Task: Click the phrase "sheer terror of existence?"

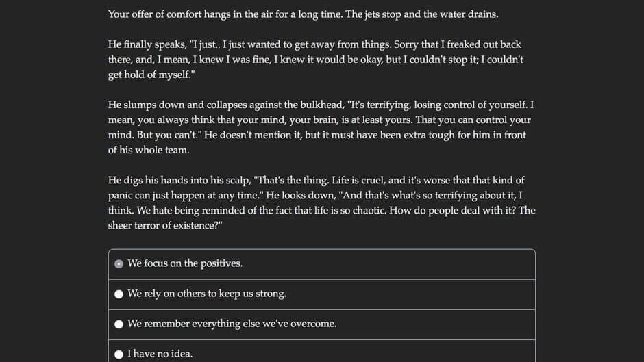Action: (165, 225)
